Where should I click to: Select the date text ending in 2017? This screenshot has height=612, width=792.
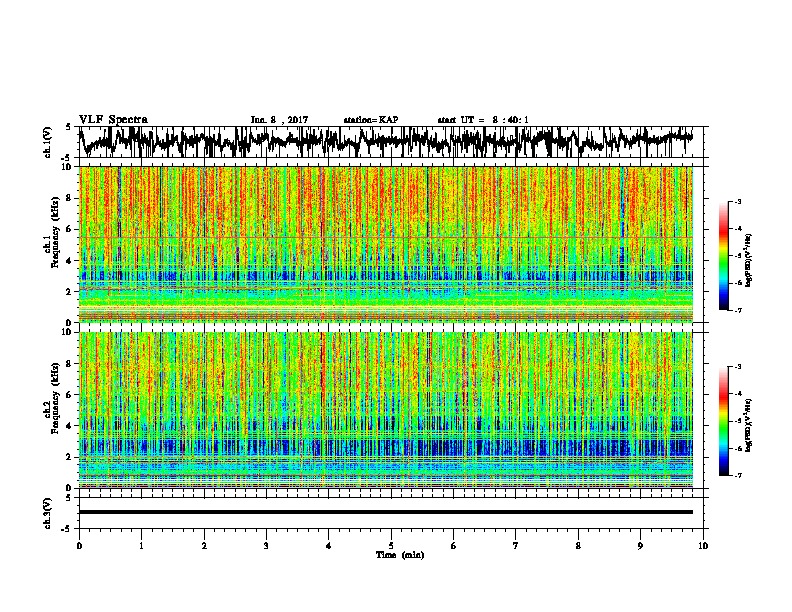click(279, 120)
